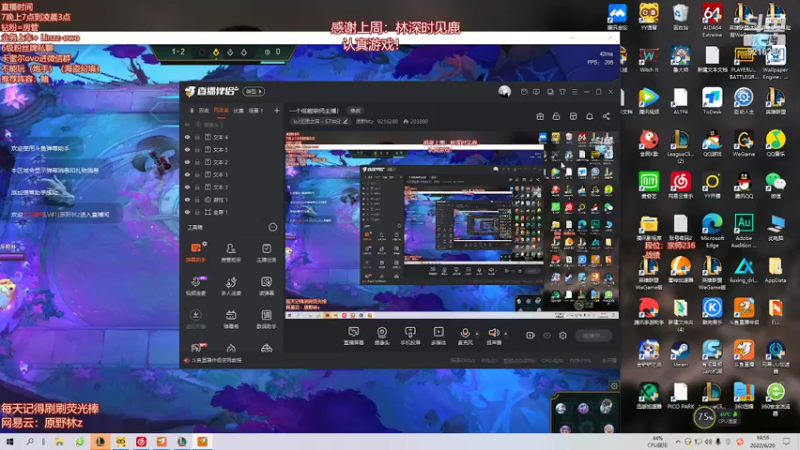Toggle lock on 文本4 layer
Screen dimensions: 800x450
pyautogui.click(x=197, y=137)
